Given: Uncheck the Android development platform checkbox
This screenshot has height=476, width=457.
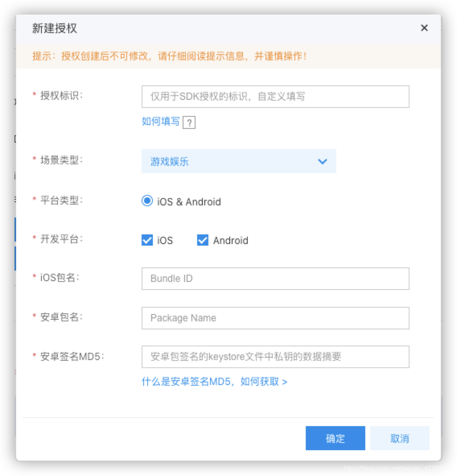Looking at the screenshot, I should tap(202, 240).
